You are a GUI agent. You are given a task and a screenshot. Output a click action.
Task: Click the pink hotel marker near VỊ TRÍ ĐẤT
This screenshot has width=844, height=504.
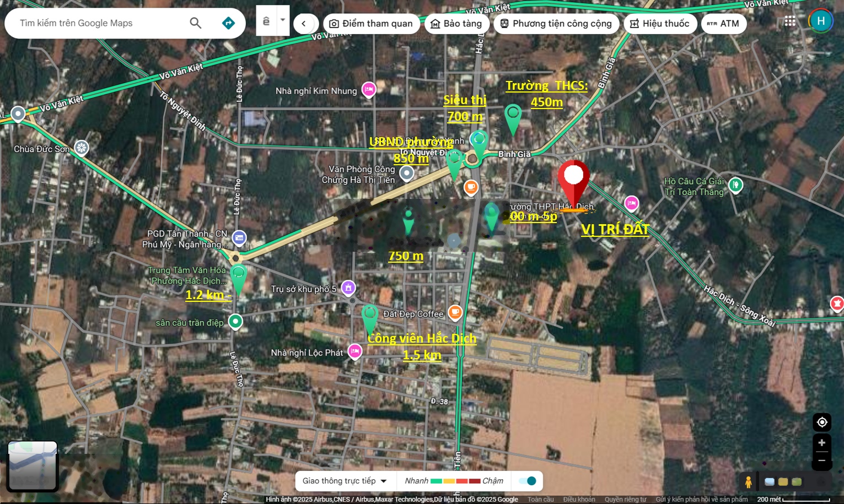632,203
